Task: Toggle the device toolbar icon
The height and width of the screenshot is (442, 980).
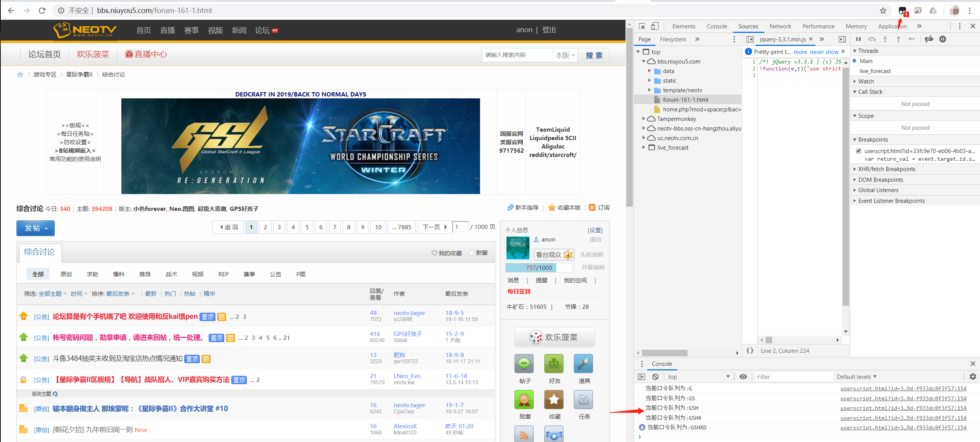Action: tap(655, 26)
